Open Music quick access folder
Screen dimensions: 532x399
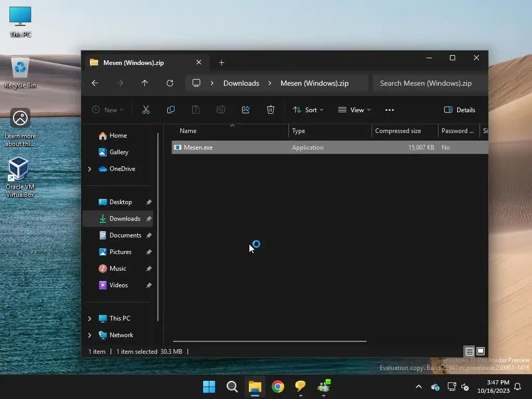tap(118, 269)
